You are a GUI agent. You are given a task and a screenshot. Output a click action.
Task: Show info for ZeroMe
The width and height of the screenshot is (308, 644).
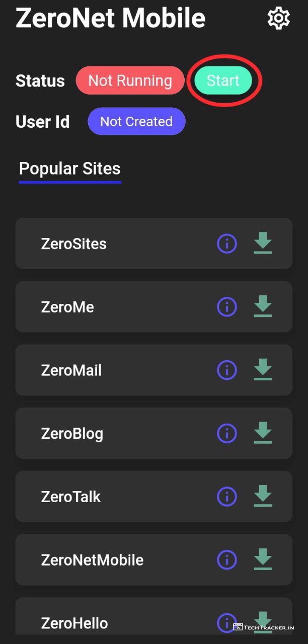(x=227, y=307)
